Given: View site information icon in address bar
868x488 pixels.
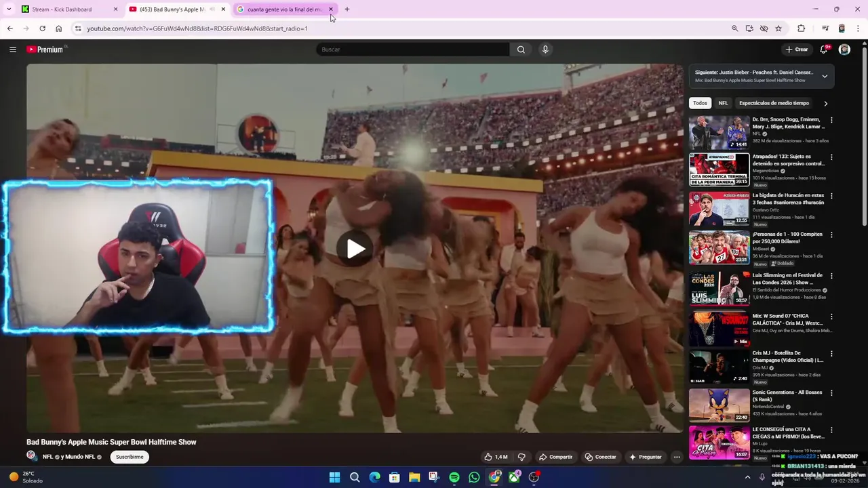Looking at the screenshot, I should [78, 28].
